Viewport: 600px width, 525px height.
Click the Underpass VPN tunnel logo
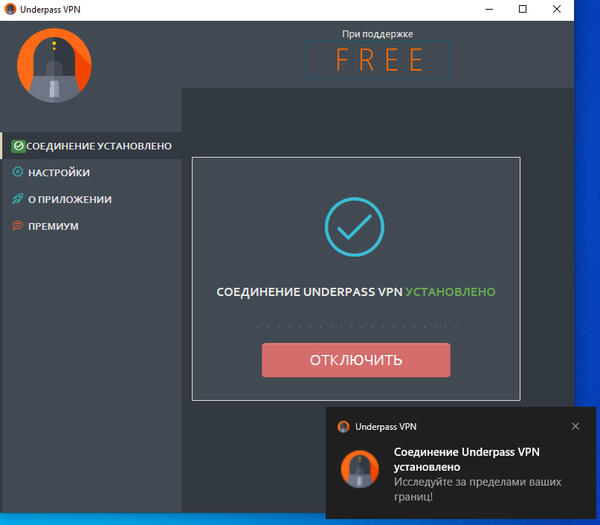(x=54, y=65)
